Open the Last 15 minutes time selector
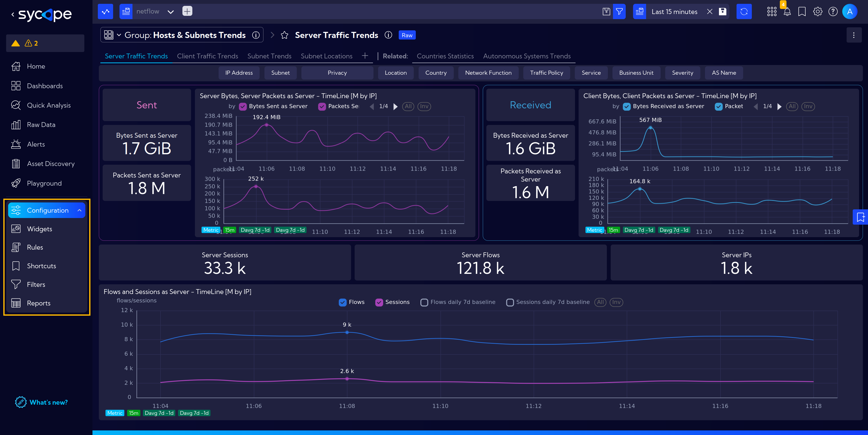This screenshot has height=435, width=868. pyautogui.click(x=674, y=12)
